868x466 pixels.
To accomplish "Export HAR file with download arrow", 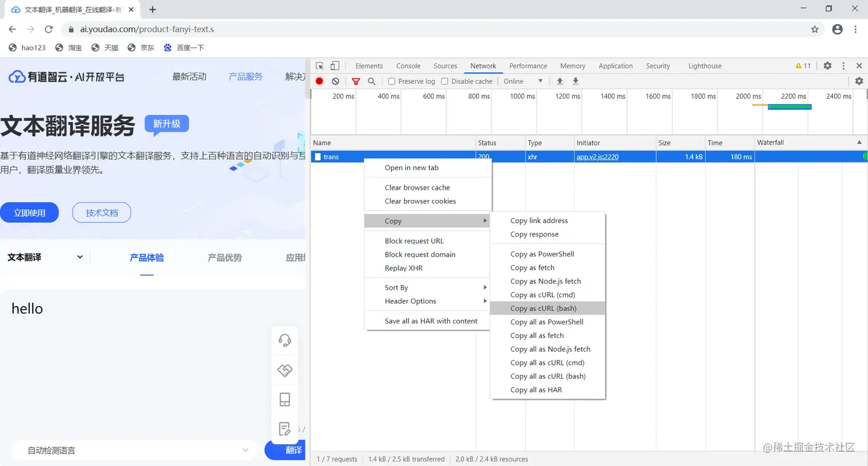I will [576, 82].
